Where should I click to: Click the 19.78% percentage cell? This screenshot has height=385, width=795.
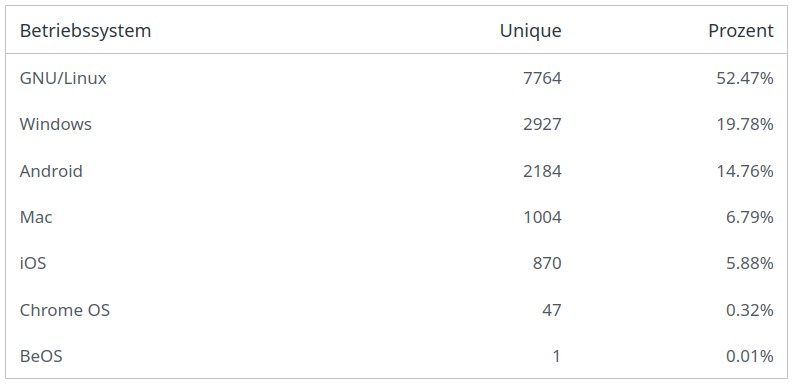tap(745, 124)
